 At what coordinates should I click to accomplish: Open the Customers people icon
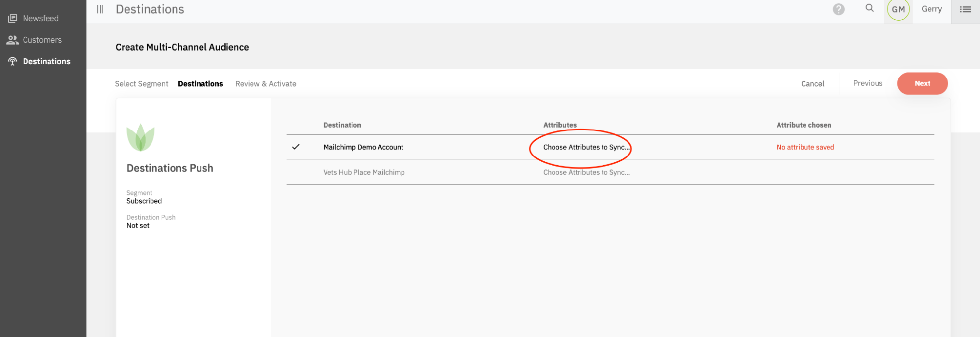pos(12,40)
